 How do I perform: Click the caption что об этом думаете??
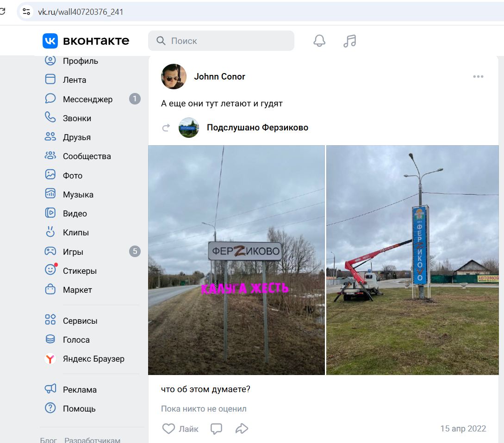205,389
